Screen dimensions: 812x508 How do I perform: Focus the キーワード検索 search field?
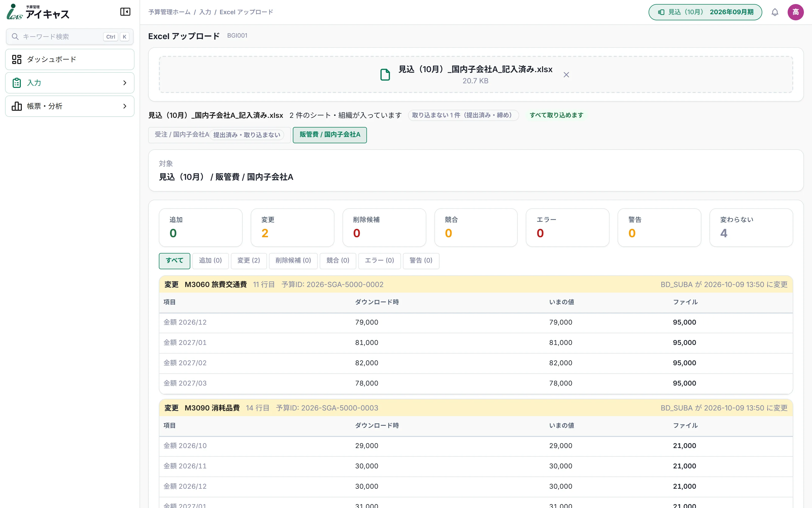point(70,37)
